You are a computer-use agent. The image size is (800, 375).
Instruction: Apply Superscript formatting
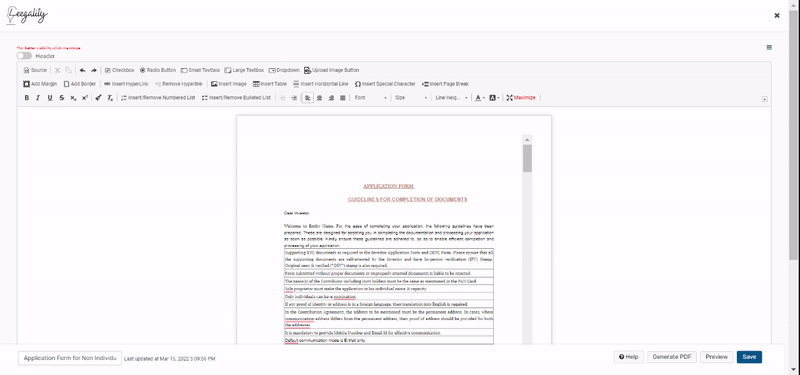click(85, 97)
